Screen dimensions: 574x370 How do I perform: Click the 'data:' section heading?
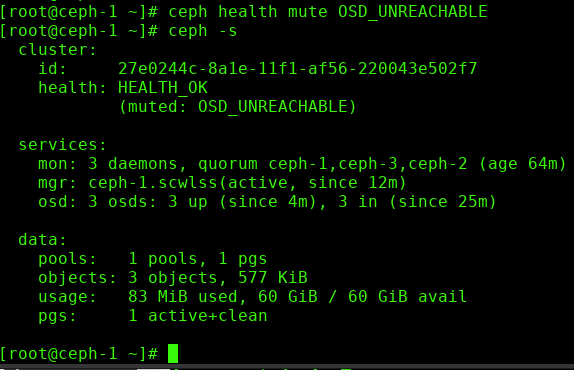pyautogui.click(x=42, y=240)
